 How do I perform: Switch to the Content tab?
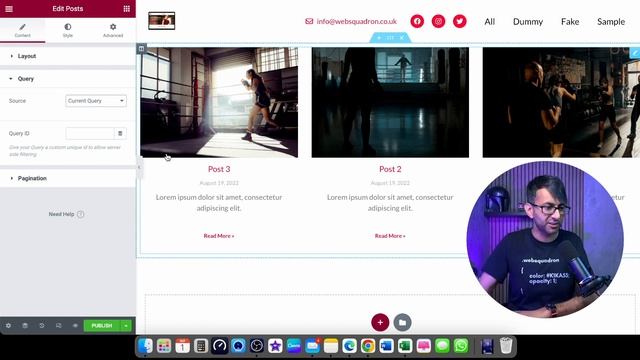click(x=22, y=30)
